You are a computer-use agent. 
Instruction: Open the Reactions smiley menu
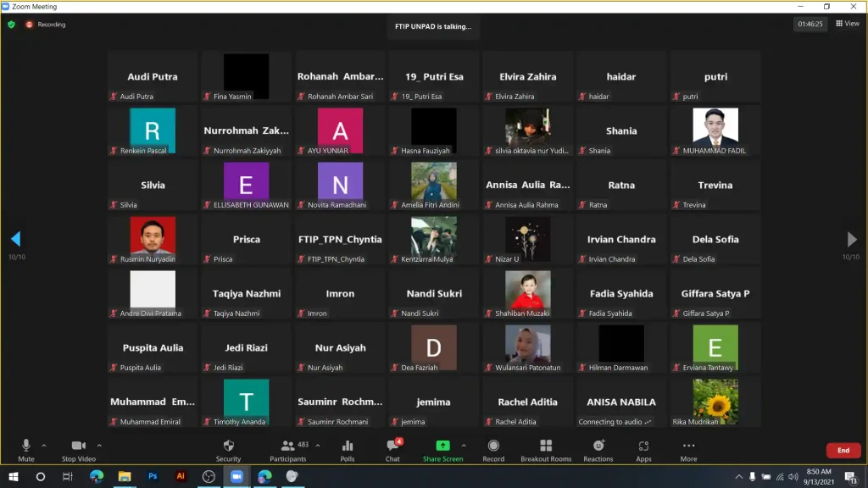(598, 450)
